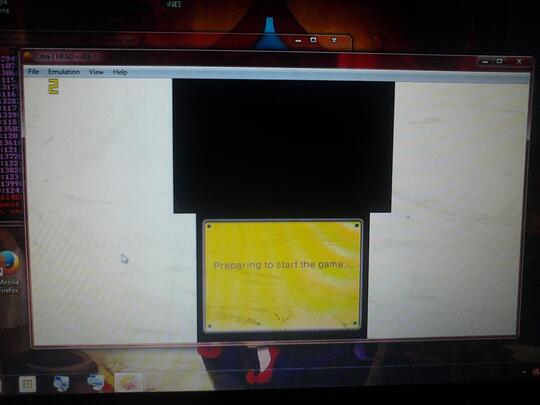Viewport: 540px width, 405px height.
Task: Open the grid-dots app icon on taskbar
Action: (x=28, y=384)
